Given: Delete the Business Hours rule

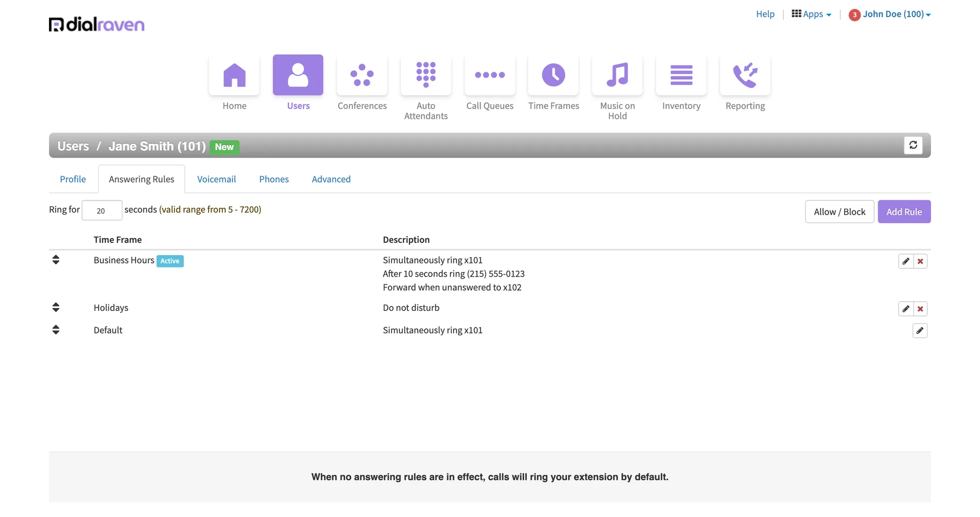Looking at the screenshot, I should pyautogui.click(x=920, y=261).
